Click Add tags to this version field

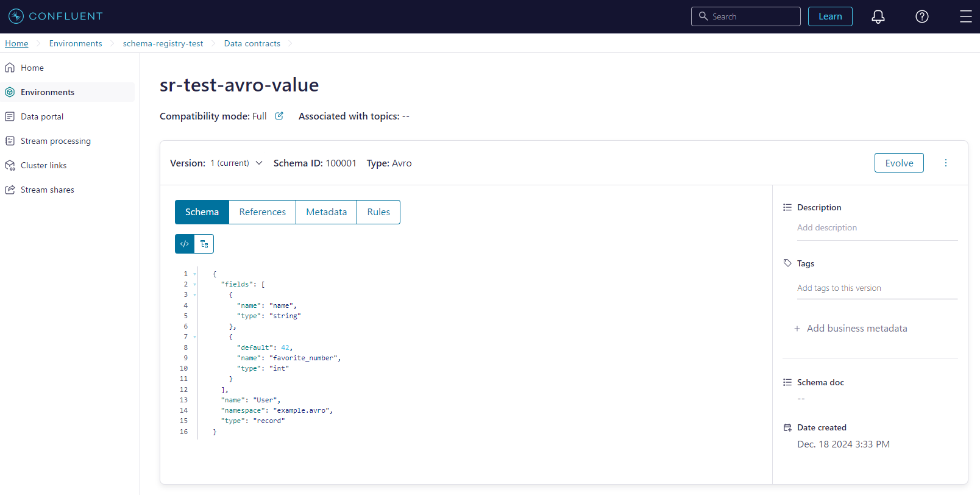(877, 288)
